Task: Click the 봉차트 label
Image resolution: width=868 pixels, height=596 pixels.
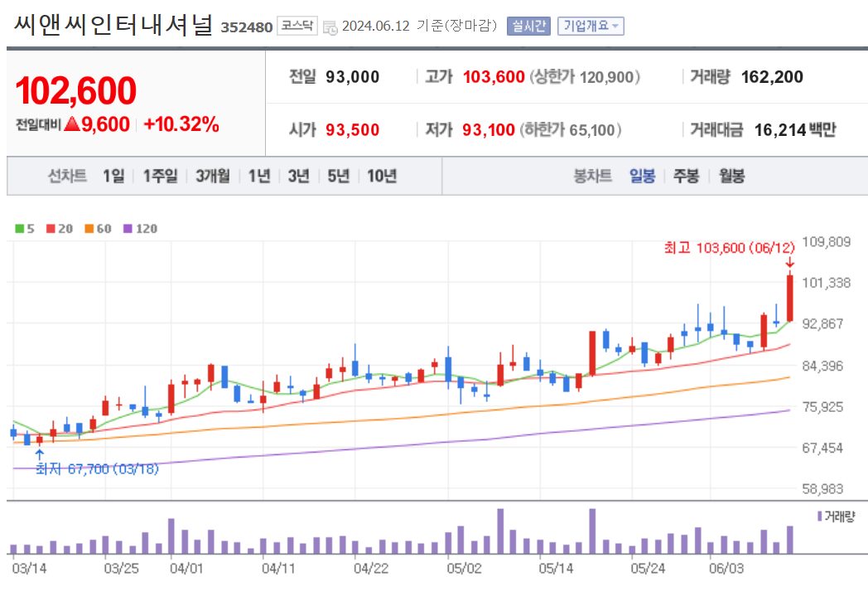Action: pos(592,176)
